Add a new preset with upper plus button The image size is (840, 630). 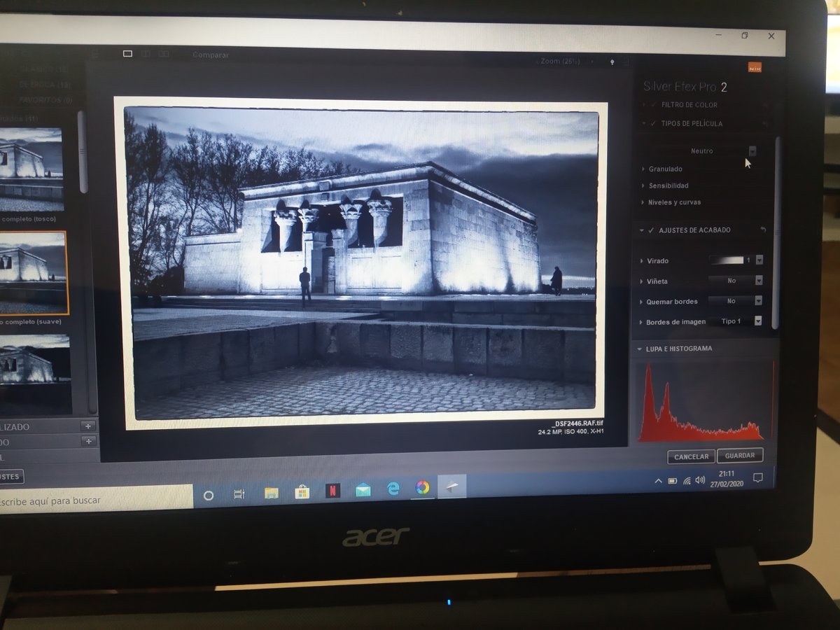pos(88,426)
